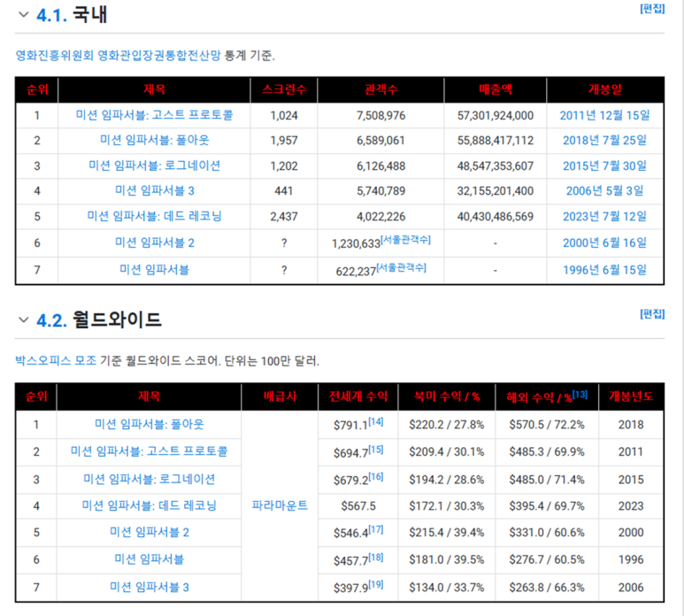Open the [서울관객수] footnote beside 622,237

[x=402, y=267]
